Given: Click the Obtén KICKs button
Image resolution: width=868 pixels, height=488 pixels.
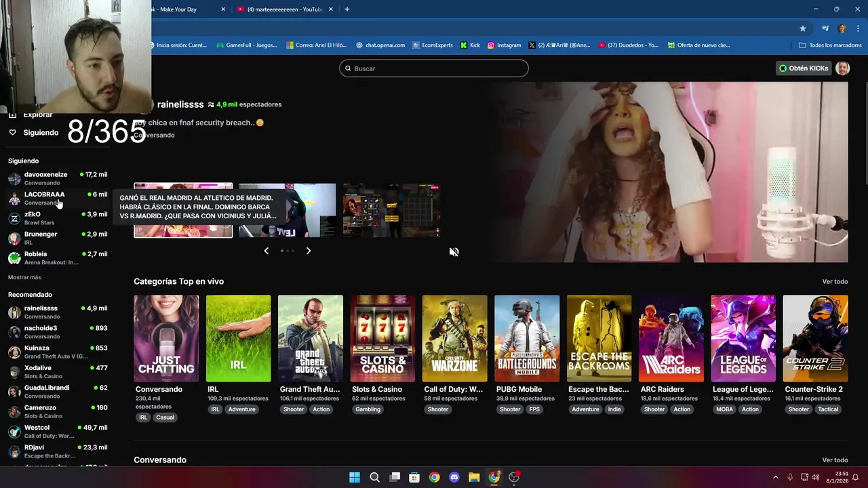Looking at the screenshot, I should pyautogui.click(x=804, y=68).
